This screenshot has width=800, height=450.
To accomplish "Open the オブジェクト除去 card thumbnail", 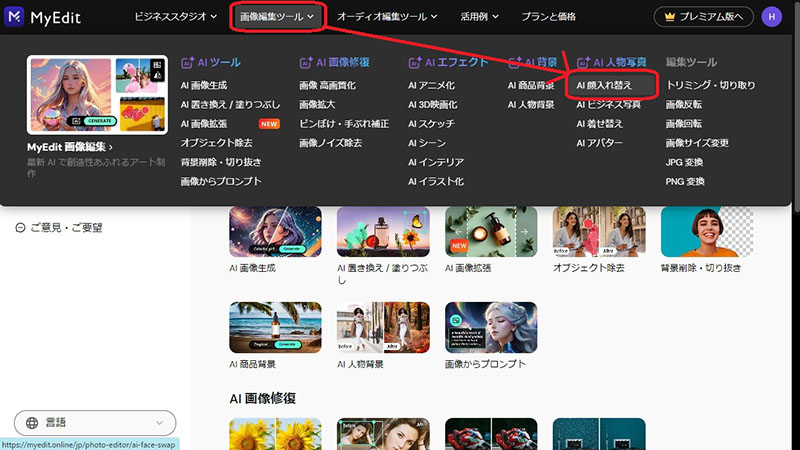I will (x=599, y=232).
